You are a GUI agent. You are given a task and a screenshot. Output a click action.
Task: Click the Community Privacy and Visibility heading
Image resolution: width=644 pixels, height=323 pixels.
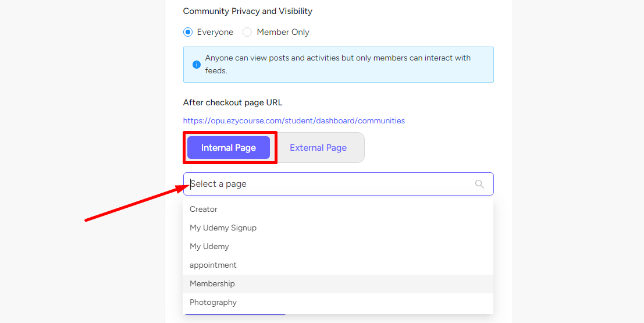click(x=248, y=11)
